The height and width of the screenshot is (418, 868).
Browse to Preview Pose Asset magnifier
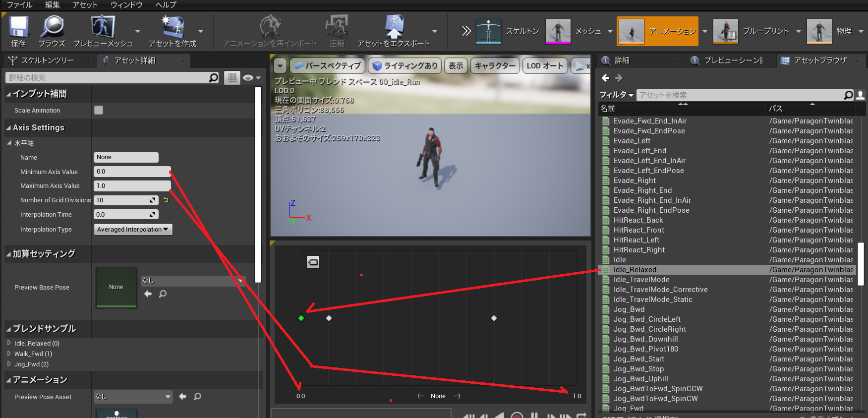point(197,396)
